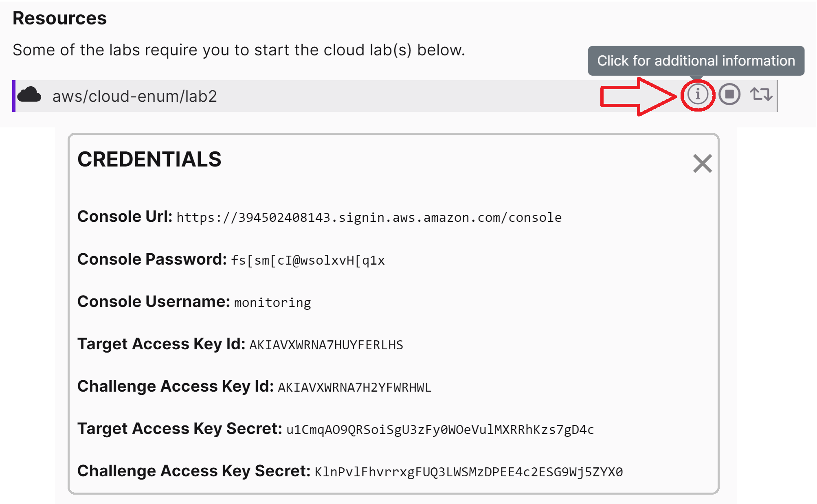Click the 'Console Url:' label

(x=125, y=217)
